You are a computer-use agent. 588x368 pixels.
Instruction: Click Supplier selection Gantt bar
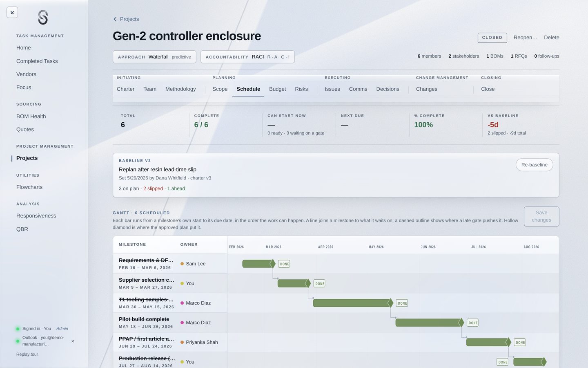[292, 283]
